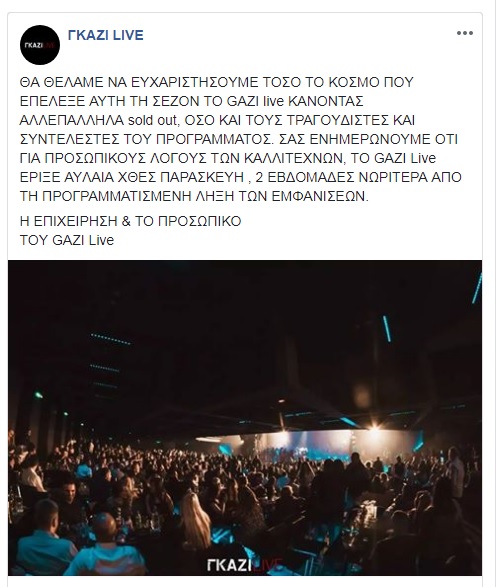
Task: Open the ΓΚΑΖΙ LIVE page name link
Action: (106, 35)
